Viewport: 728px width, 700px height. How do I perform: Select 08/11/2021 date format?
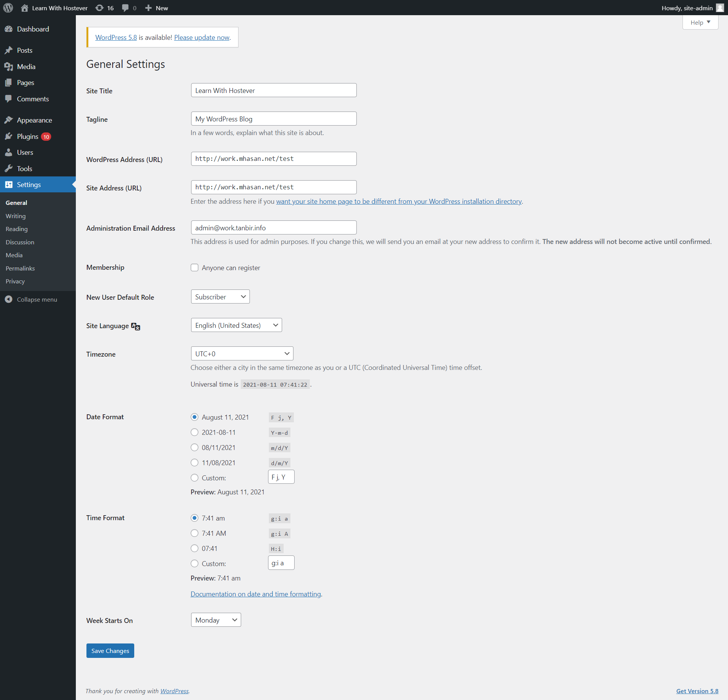coord(195,447)
